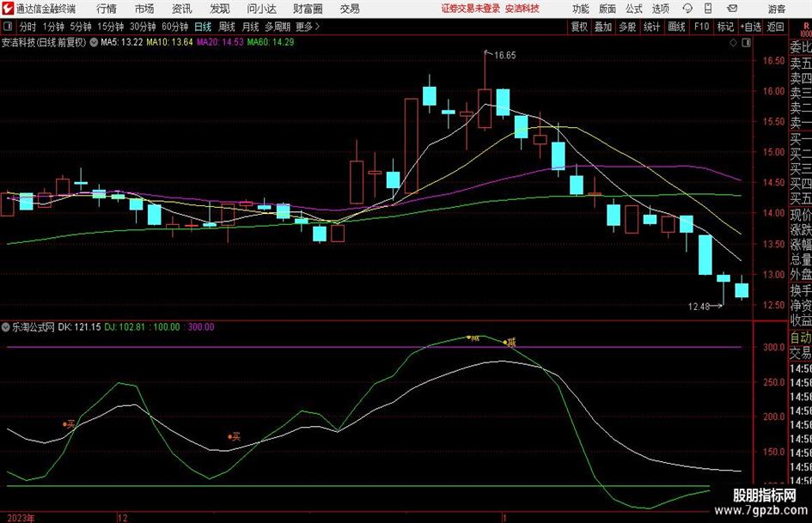This screenshot has height=523, width=812.
Task: Click the 画线 toolbar button
Action: [x=677, y=27]
